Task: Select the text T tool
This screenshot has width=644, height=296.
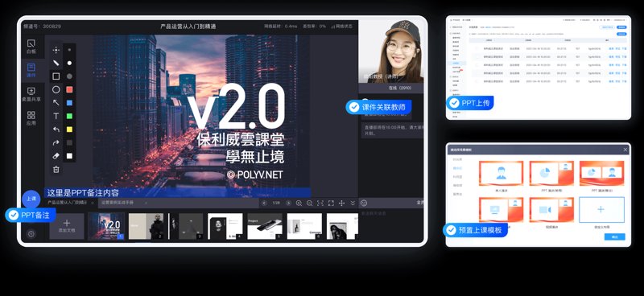Action: tap(56, 116)
